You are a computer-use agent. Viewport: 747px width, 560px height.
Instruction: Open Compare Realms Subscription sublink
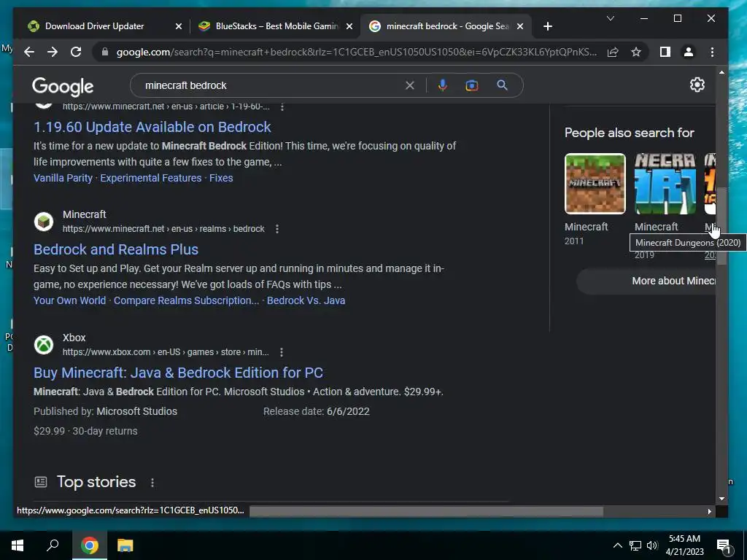pos(186,300)
